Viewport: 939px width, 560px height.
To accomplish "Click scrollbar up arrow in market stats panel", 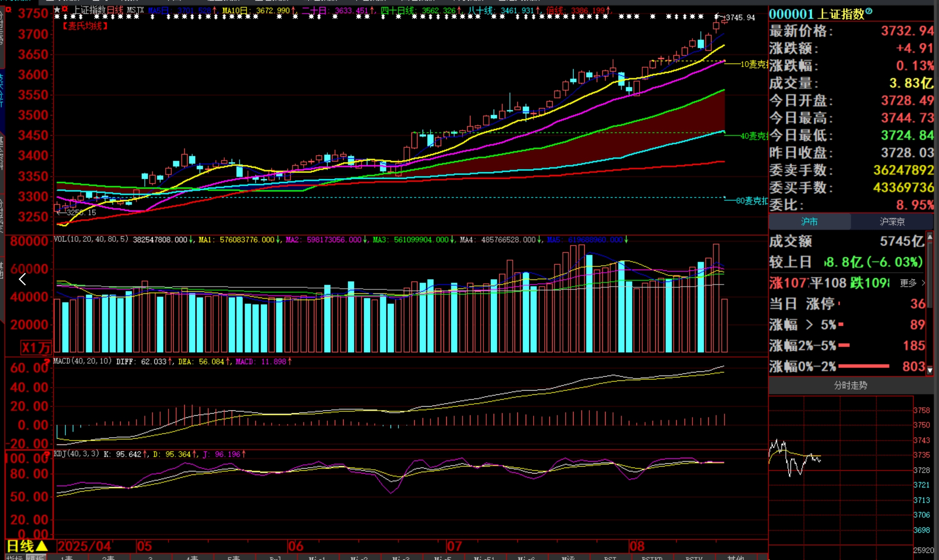I will [x=930, y=237].
